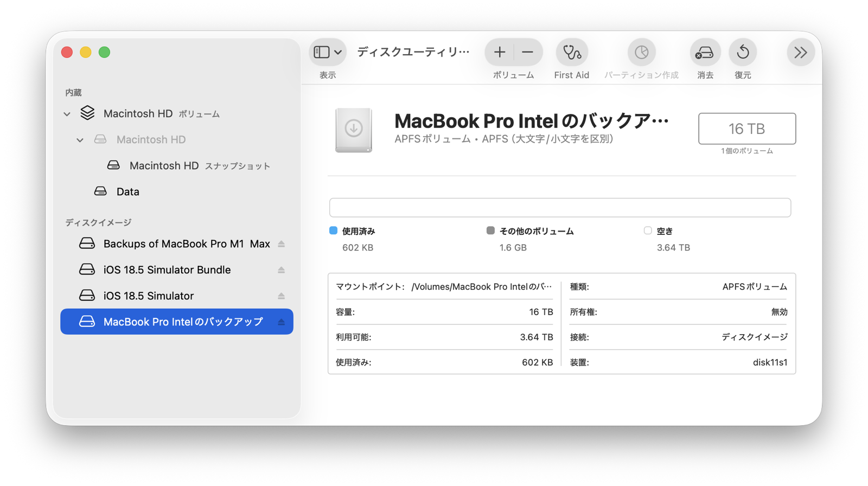Screen dimensions: 868x486
Task: Click the 16 TB capacity box
Action: tap(746, 129)
